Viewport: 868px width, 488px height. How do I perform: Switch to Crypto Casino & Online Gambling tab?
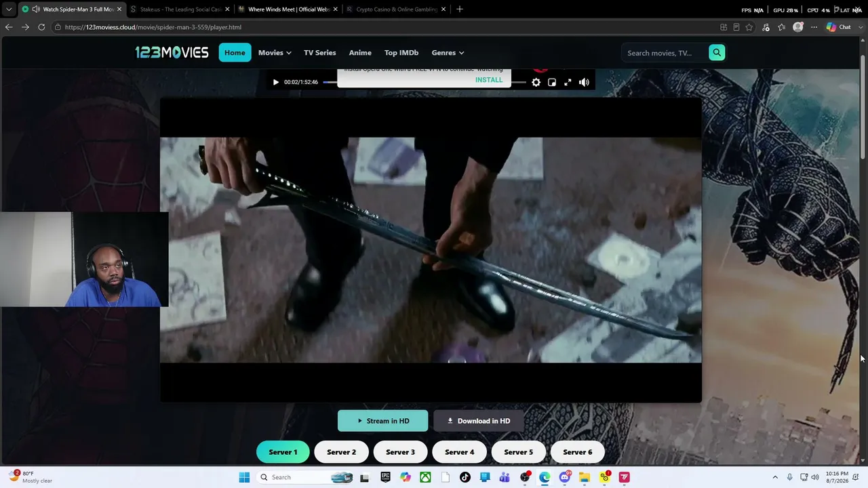pyautogui.click(x=396, y=9)
